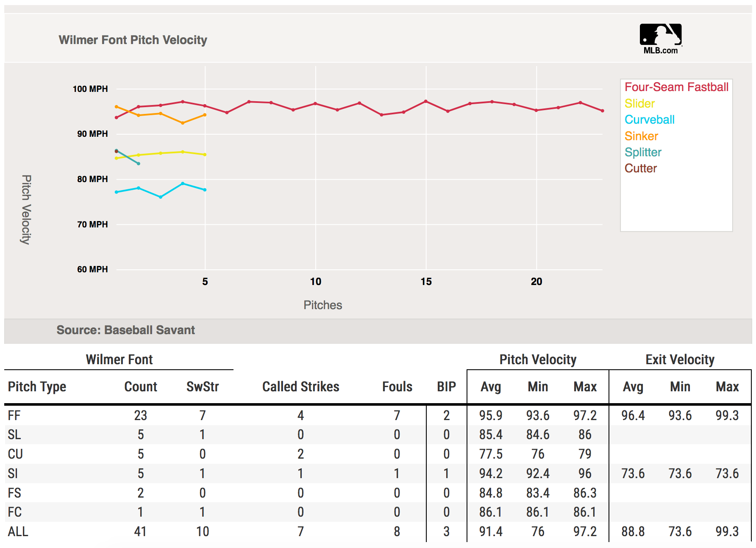Viewport: 756px width, 548px height.
Task: Click the Exit Velocity group heading
Action: click(x=680, y=360)
